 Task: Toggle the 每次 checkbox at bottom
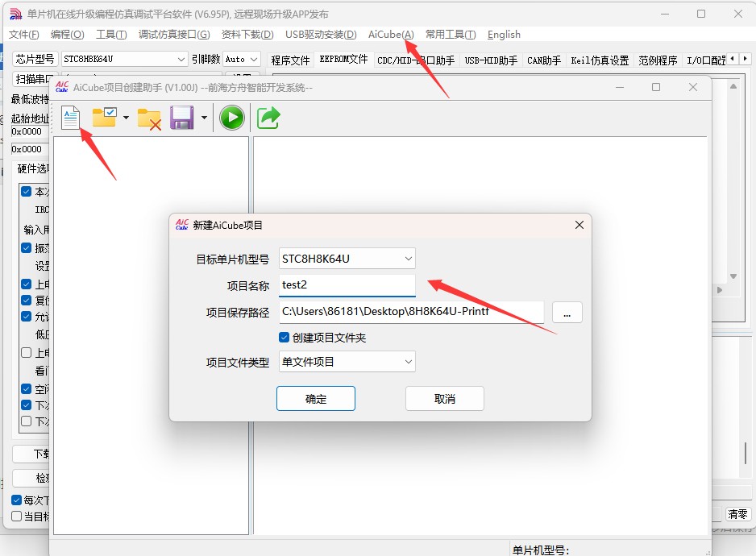pyautogui.click(x=16, y=500)
